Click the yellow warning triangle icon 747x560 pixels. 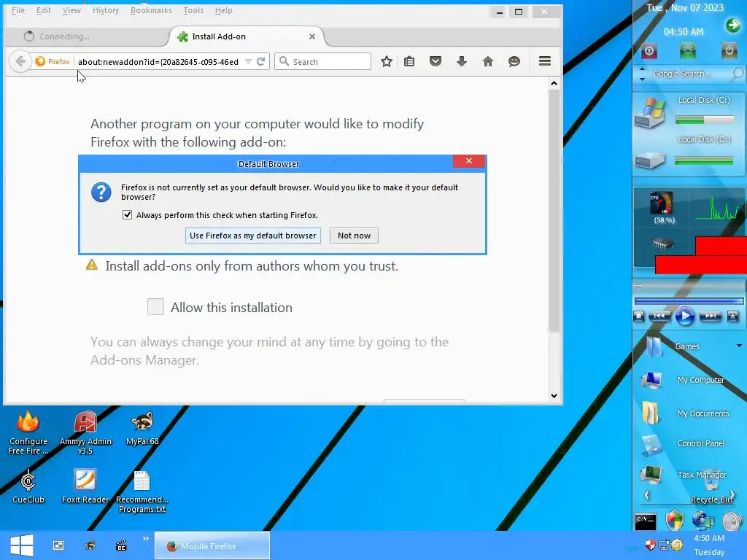pyautogui.click(x=91, y=265)
